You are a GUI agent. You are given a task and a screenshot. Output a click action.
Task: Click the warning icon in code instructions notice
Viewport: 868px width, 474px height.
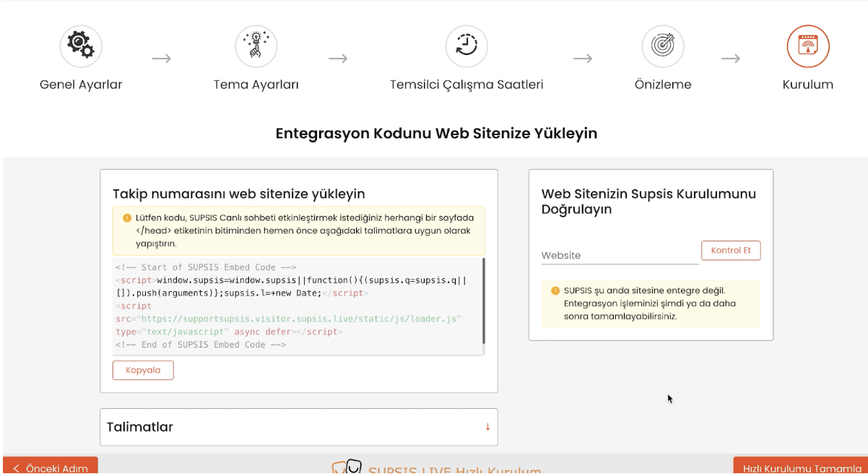pyautogui.click(x=127, y=217)
